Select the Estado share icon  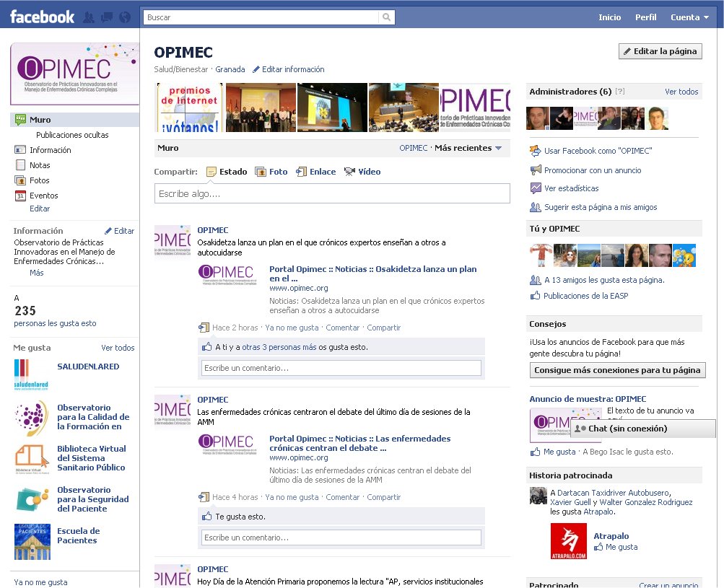tap(211, 172)
